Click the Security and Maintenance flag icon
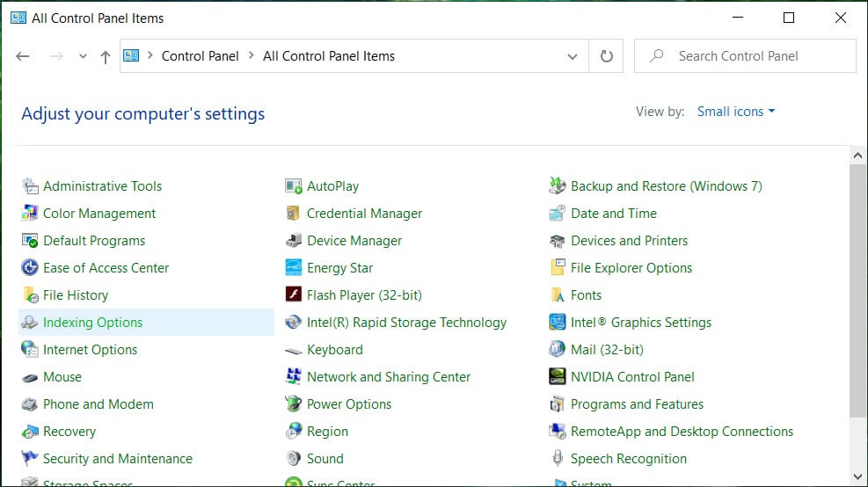Viewport: 868px width, 487px height. (x=30, y=458)
